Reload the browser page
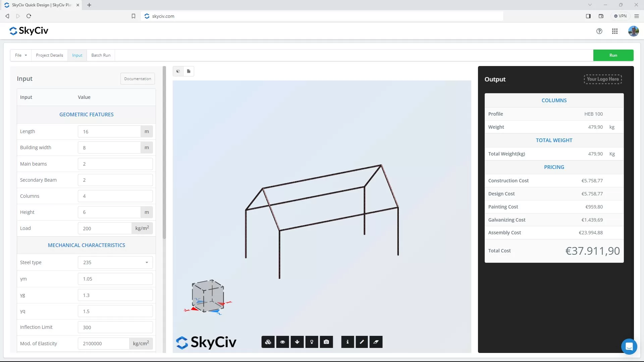644x362 pixels. click(29, 16)
